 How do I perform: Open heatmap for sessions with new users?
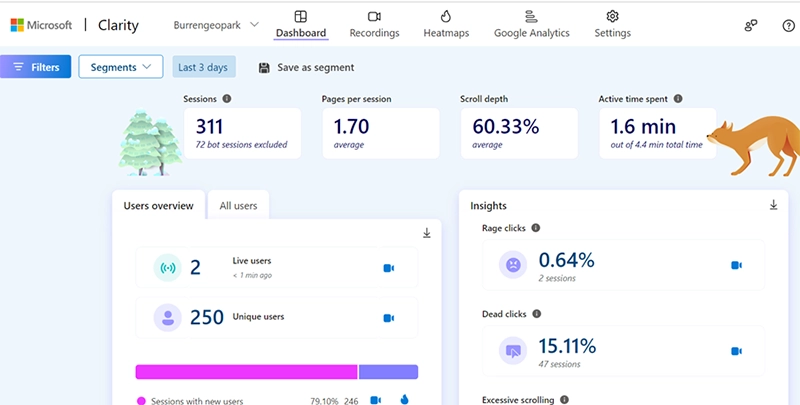coord(405,400)
